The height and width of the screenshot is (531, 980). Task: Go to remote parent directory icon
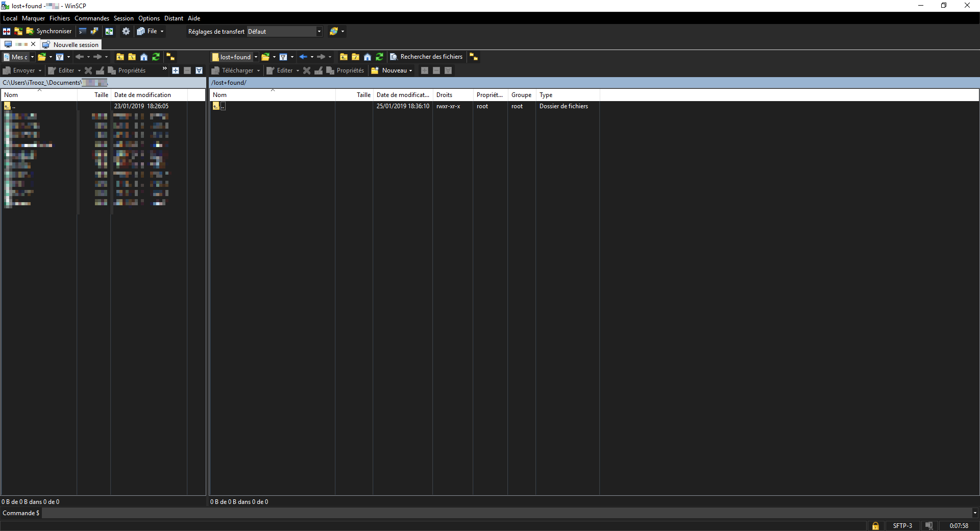coord(344,57)
